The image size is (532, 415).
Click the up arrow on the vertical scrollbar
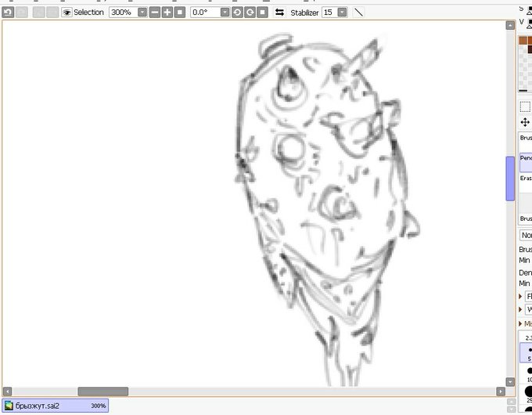click(510, 26)
